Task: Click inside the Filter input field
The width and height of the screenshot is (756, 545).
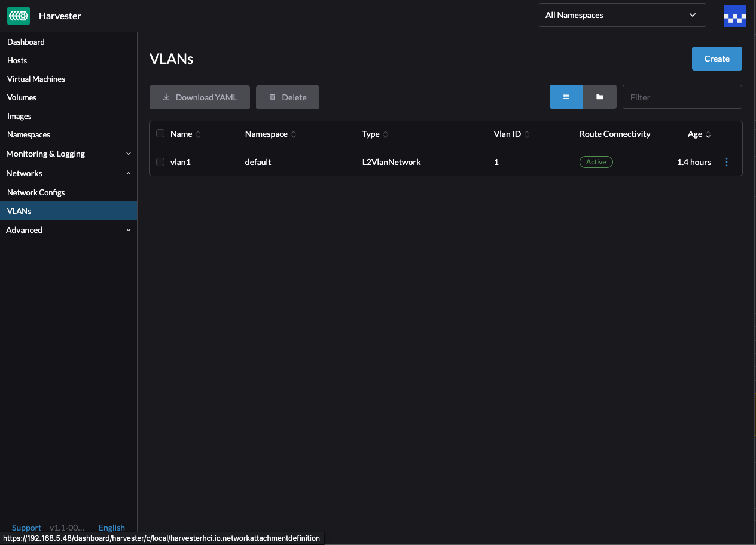Action: (x=682, y=96)
